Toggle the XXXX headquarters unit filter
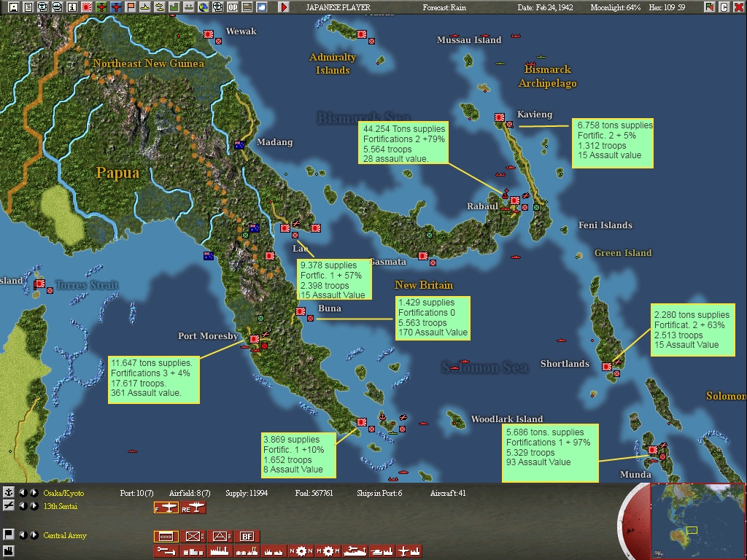 tap(166, 537)
